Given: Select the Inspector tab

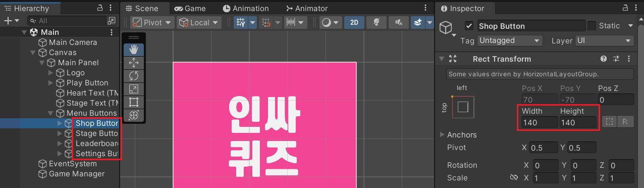Looking at the screenshot, I should coord(464,9).
